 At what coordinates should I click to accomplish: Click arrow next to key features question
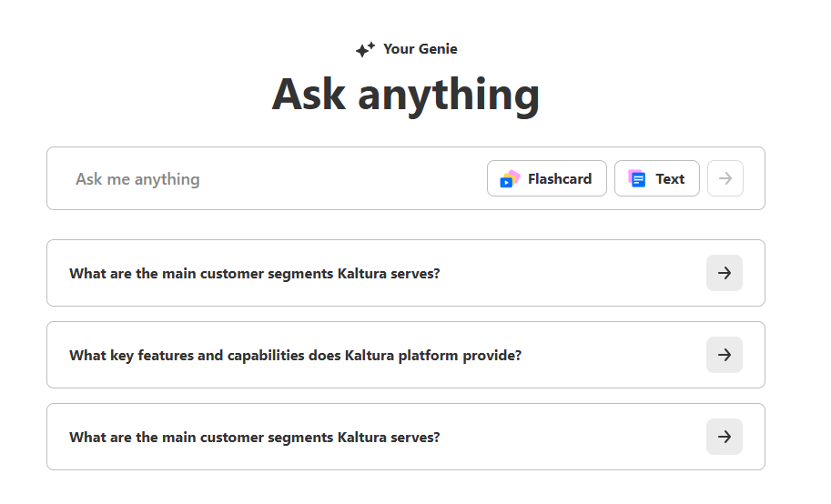(x=725, y=355)
